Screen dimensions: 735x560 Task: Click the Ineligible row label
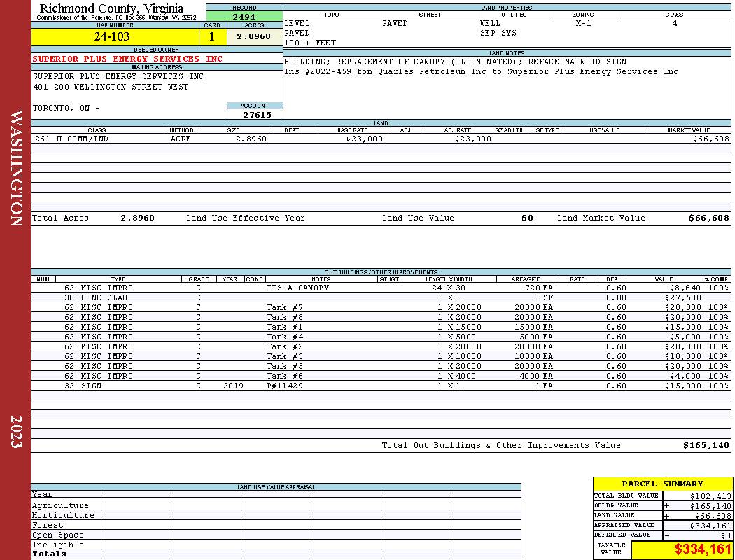[x=57, y=545]
